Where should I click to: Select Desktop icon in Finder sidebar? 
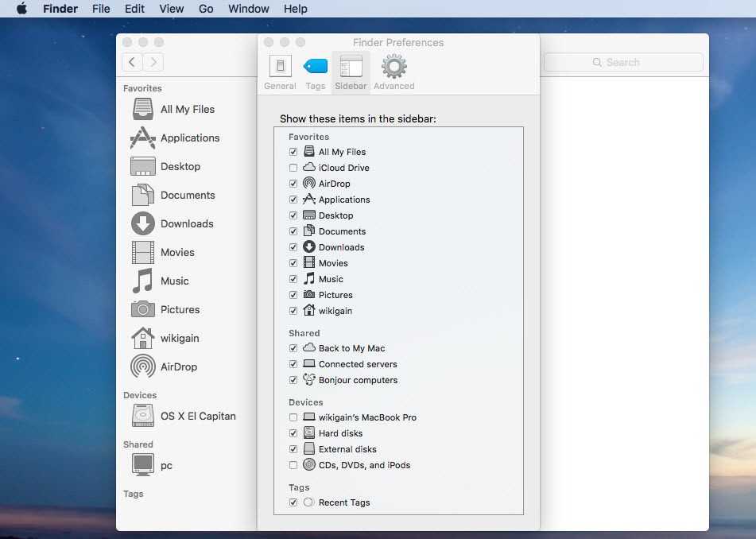coord(143,166)
